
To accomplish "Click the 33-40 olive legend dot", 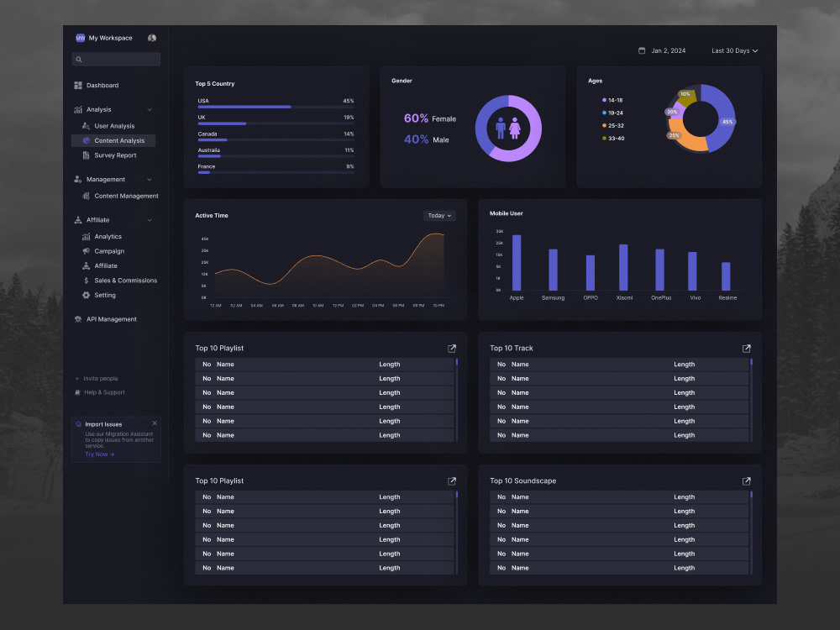I will pos(604,139).
